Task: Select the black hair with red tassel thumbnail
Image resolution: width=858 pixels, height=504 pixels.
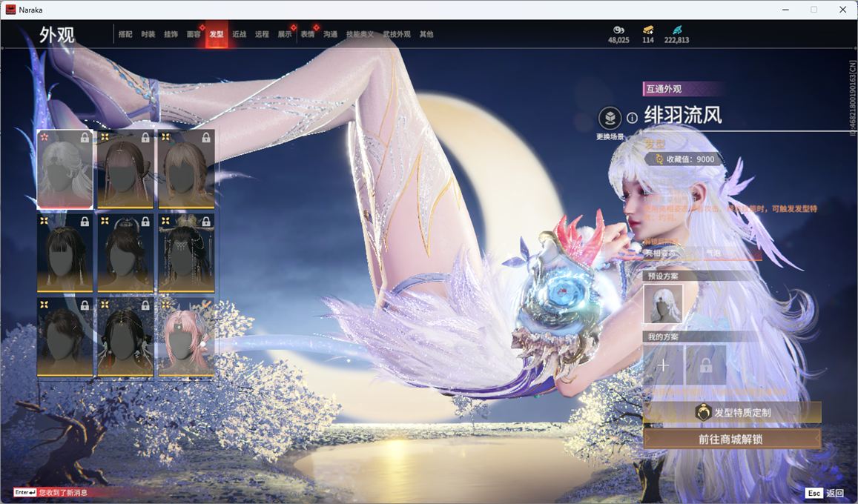Action: pos(125,337)
